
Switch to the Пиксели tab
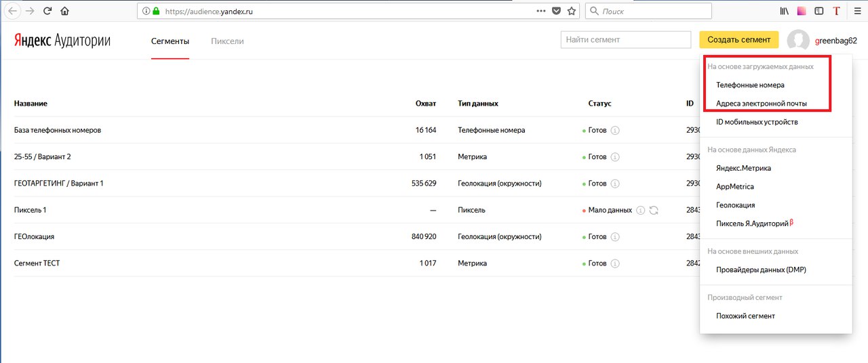[x=227, y=41]
